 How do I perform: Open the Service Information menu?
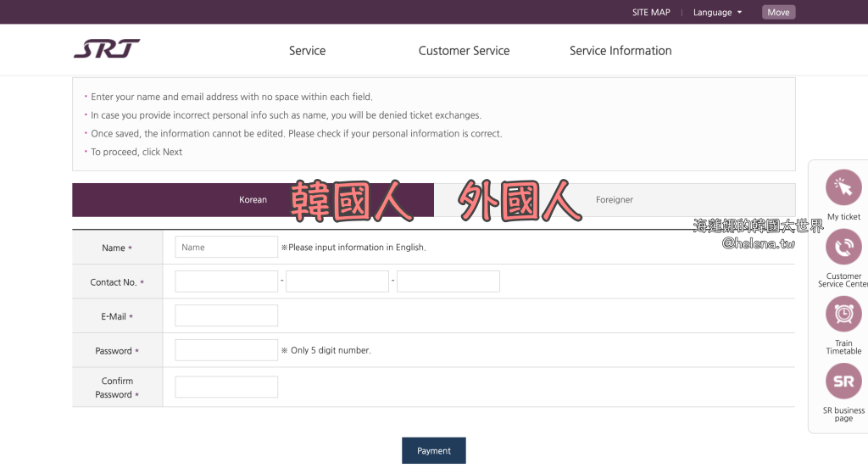[620, 51]
